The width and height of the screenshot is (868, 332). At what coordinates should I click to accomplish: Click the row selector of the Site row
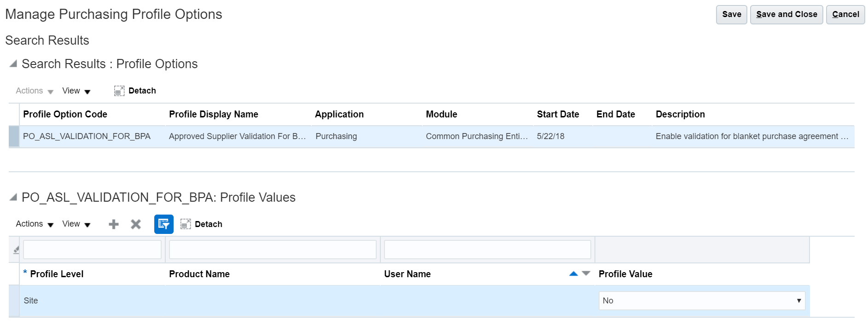pos(14,301)
